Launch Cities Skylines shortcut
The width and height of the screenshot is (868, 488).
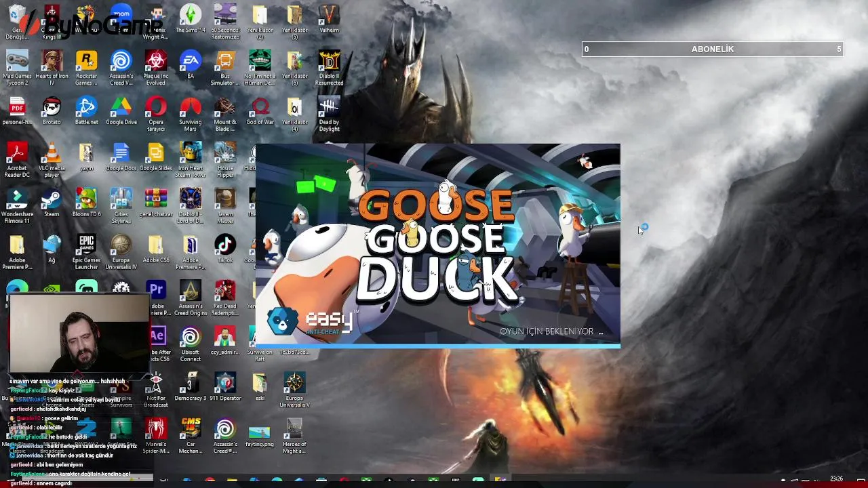pos(121,205)
